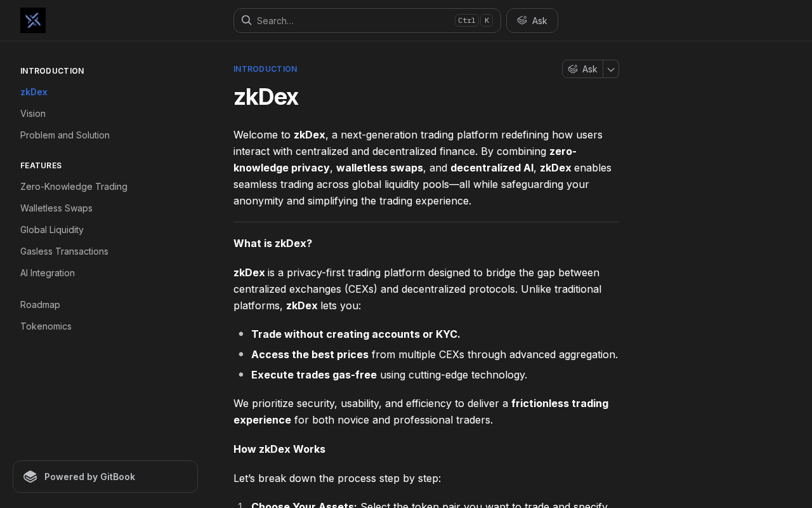
Task: Click the GitBook logo icon
Action: pos(30,477)
